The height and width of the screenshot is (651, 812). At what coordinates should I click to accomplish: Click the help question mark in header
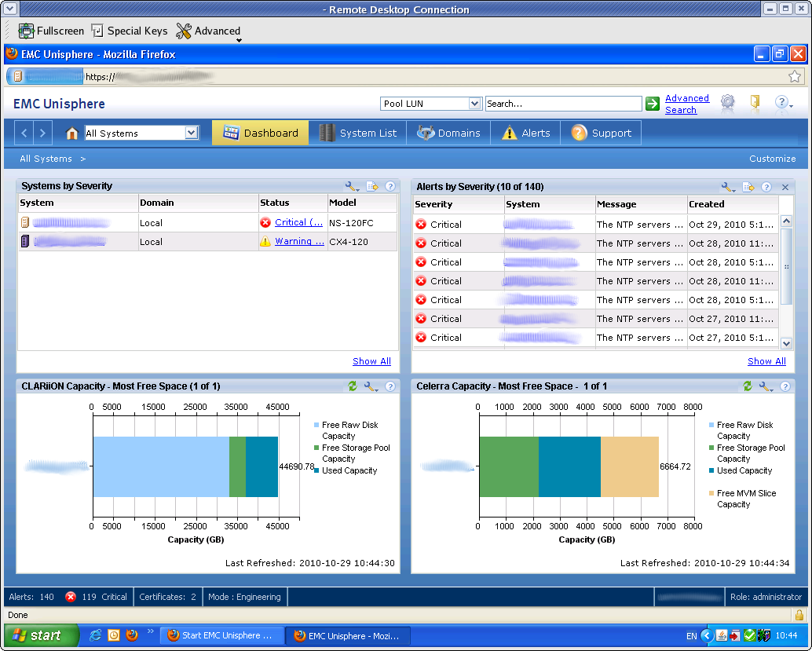tap(781, 103)
